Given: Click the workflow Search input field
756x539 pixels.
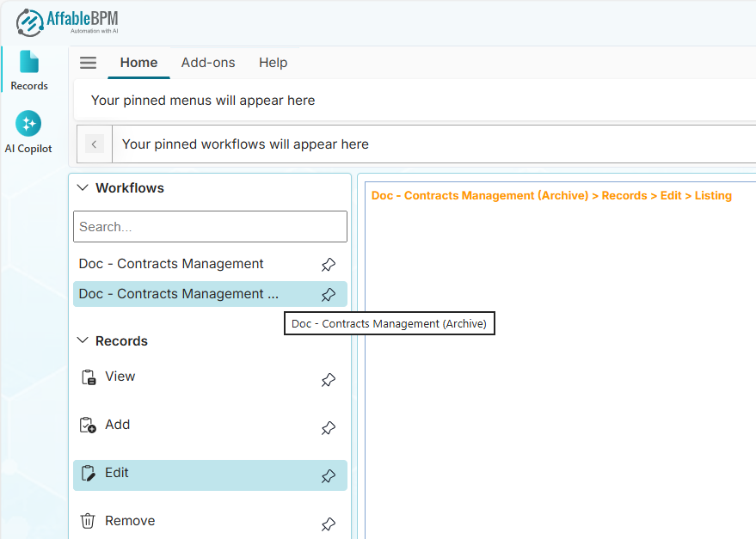Looking at the screenshot, I should [210, 227].
